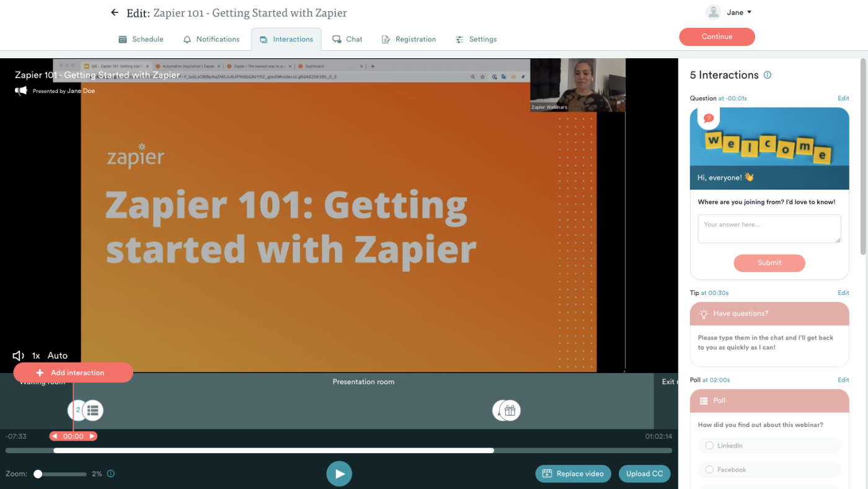The width and height of the screenshot is (868, 489).
Task: Go to the Settings tab
Action: click(x=476, y=39)
